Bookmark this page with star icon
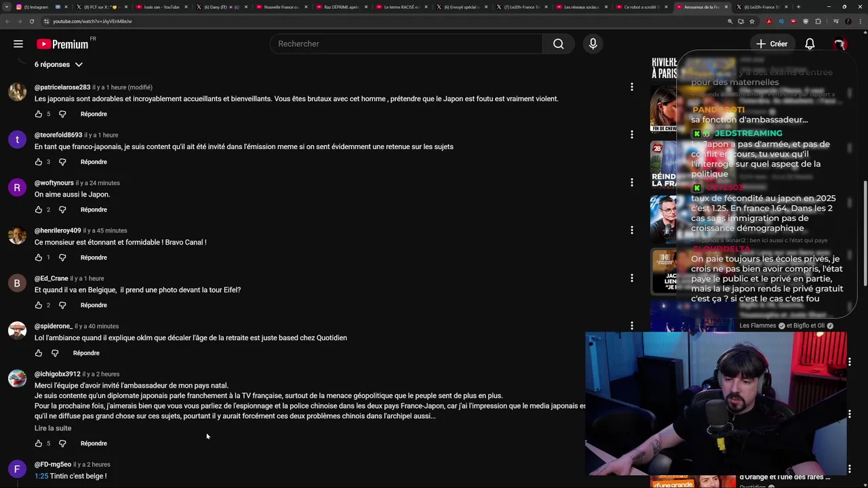The height and width of the screenshot is (488, 868). (x=752, y=21)
